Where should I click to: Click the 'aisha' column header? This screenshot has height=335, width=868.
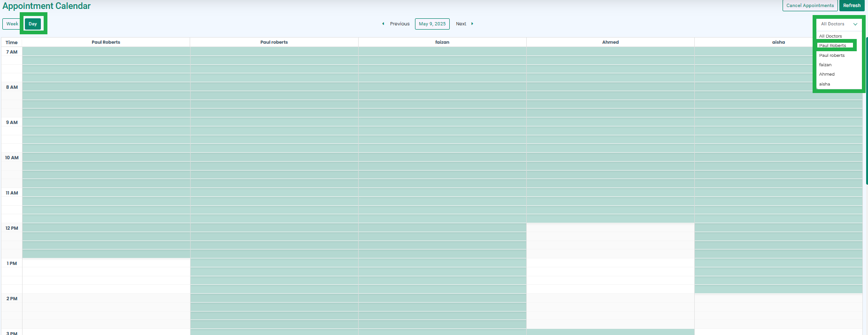pos(778,42)
